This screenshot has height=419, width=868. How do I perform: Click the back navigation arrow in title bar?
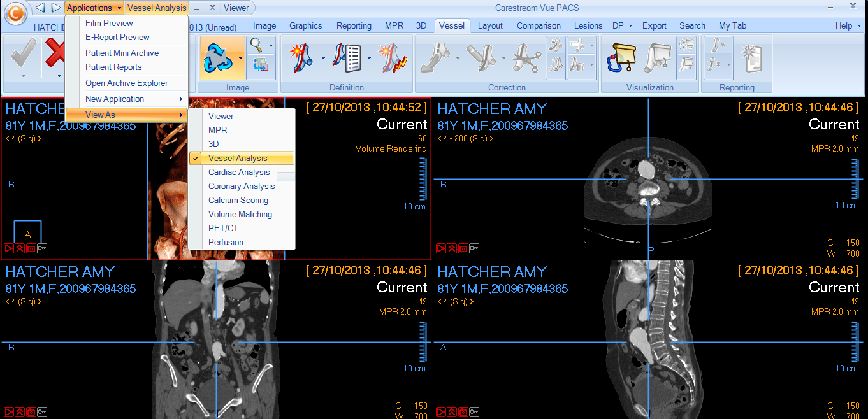(40, 8)
